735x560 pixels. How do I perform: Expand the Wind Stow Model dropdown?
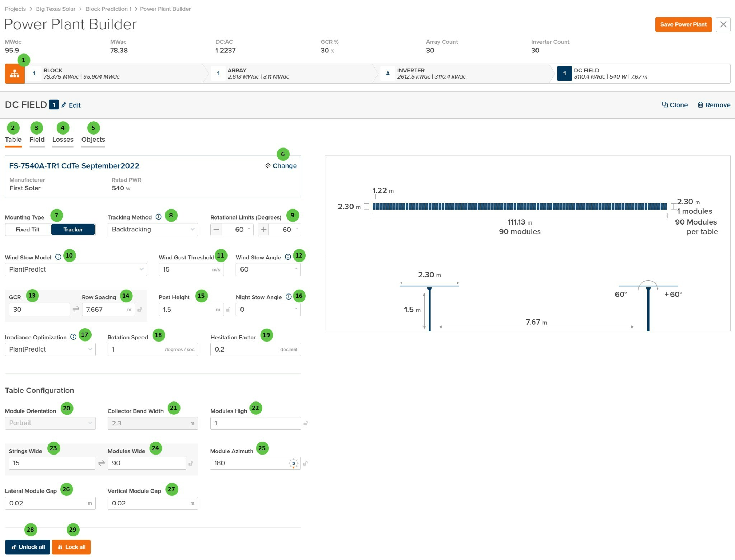click(x=76, y=269)
